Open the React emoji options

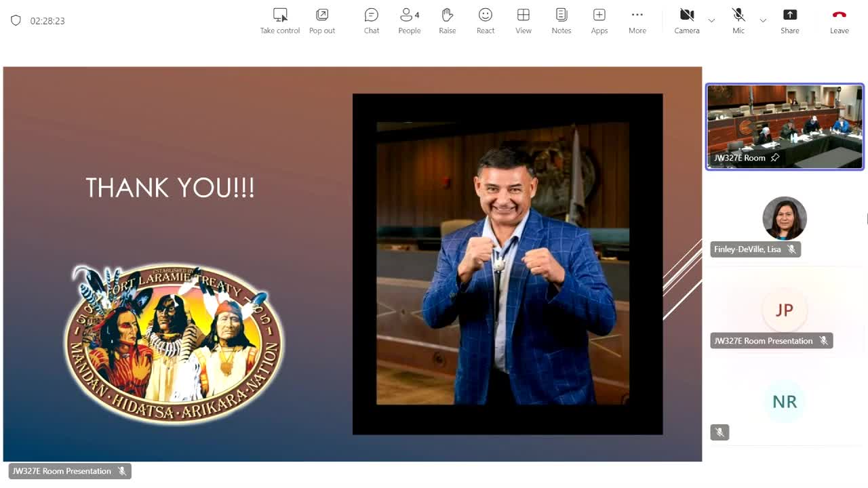[x=486, y=20]
